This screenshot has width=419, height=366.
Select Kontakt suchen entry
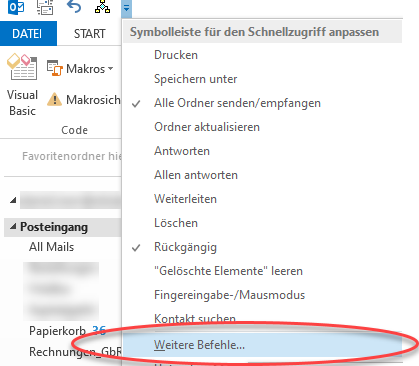coord(263,319)
